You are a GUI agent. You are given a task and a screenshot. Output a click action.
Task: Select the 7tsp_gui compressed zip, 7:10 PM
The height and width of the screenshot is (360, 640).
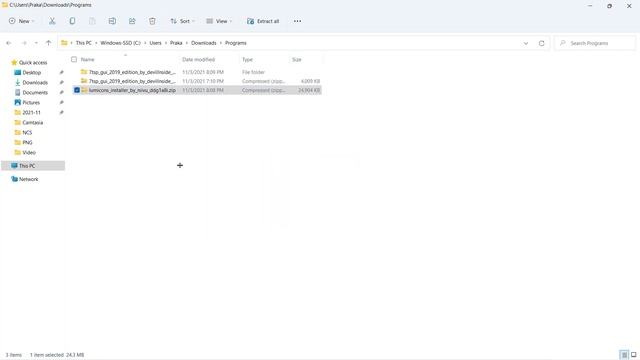pyautogui.click(x=197, y=81)
